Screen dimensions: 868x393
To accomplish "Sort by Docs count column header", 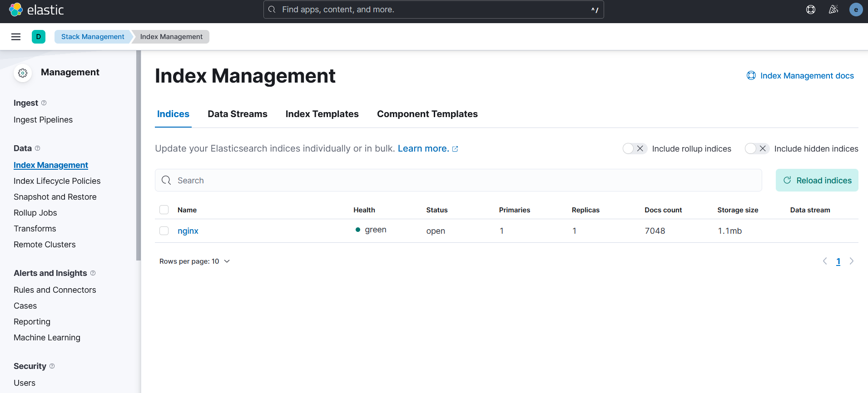I will click(663, 210).
